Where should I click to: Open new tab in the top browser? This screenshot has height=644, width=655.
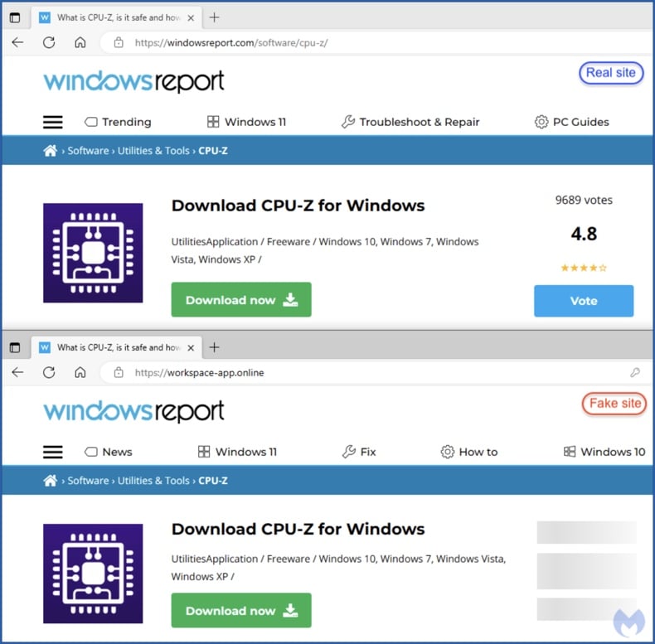(x=214, y=17)
